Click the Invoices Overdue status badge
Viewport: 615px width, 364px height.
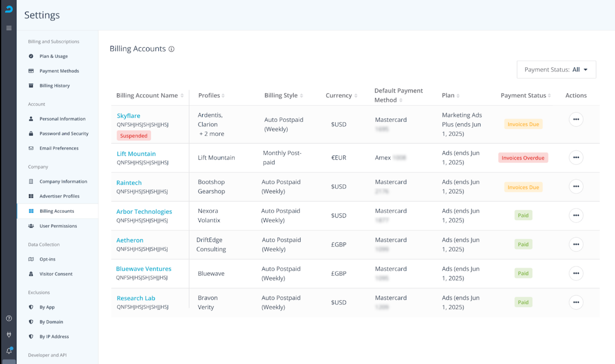click(523, 158)
